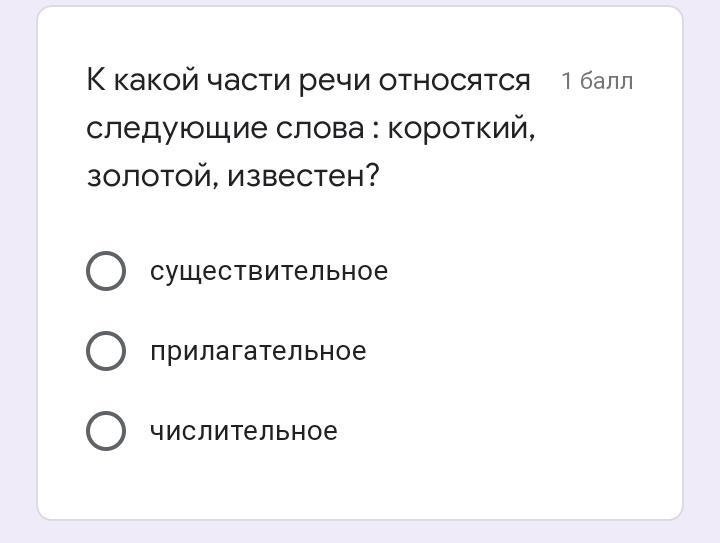Click the "прилагательное" answer label

pos(258,351)
